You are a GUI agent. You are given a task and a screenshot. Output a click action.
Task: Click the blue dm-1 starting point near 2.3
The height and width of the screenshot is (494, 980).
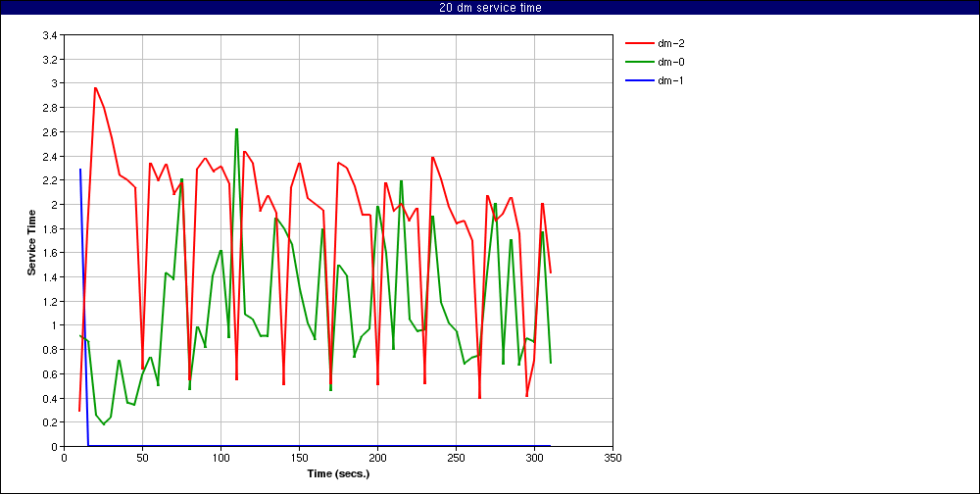click(x=80, y=170)
